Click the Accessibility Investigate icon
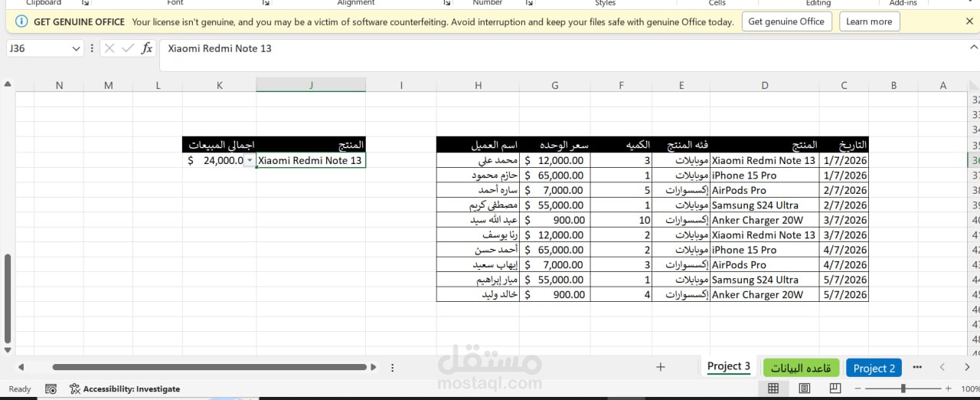This screenshot has width=980, height=400. point(74,389)
